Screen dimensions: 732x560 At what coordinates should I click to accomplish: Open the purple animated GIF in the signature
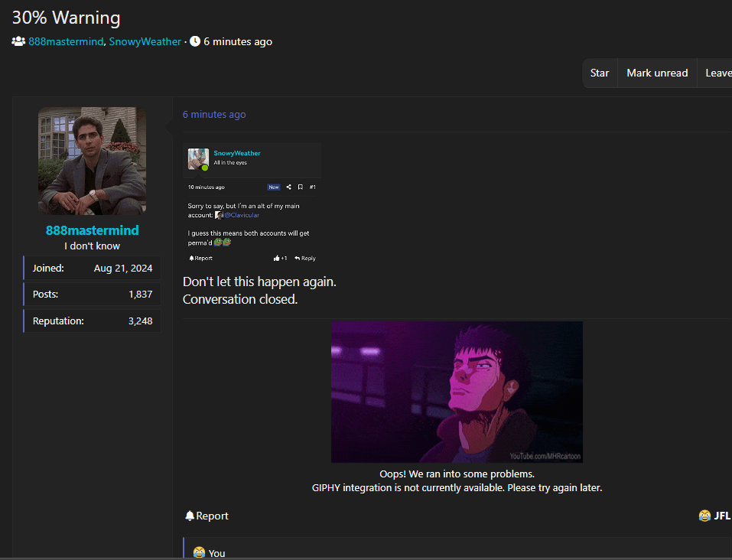click(x=457, y=392)
